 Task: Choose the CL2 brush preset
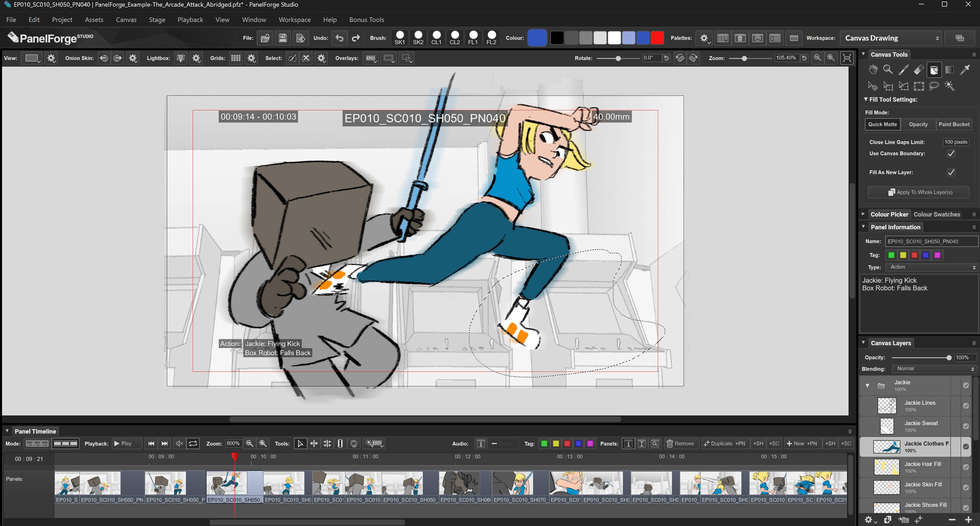[x=455, y=38]
